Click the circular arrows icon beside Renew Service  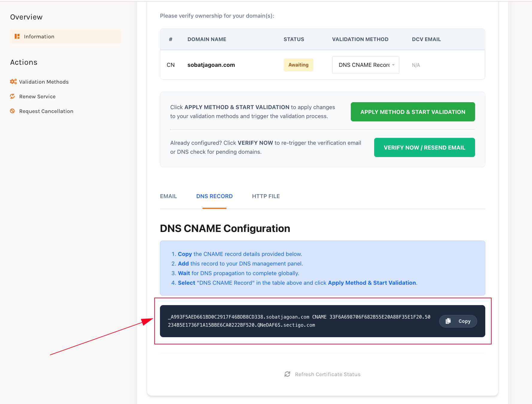click(x=12, y=96)
